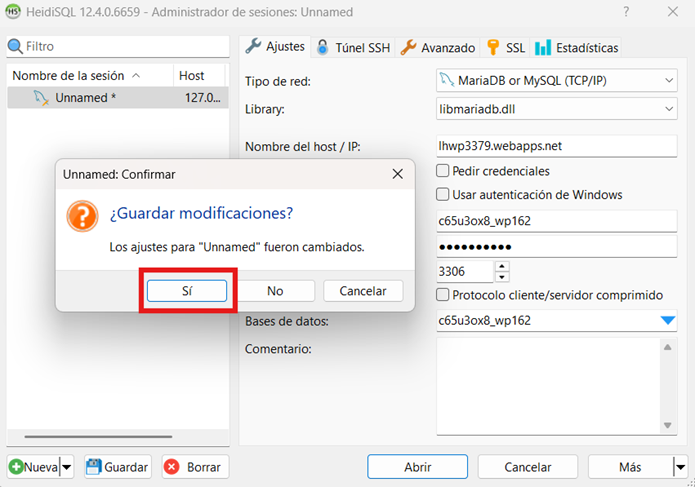Image resolution: width=695 pixels, height=487 pixels.
Task: Click the user field c65u3ox8_wp162
Action: tap(557, 221)
